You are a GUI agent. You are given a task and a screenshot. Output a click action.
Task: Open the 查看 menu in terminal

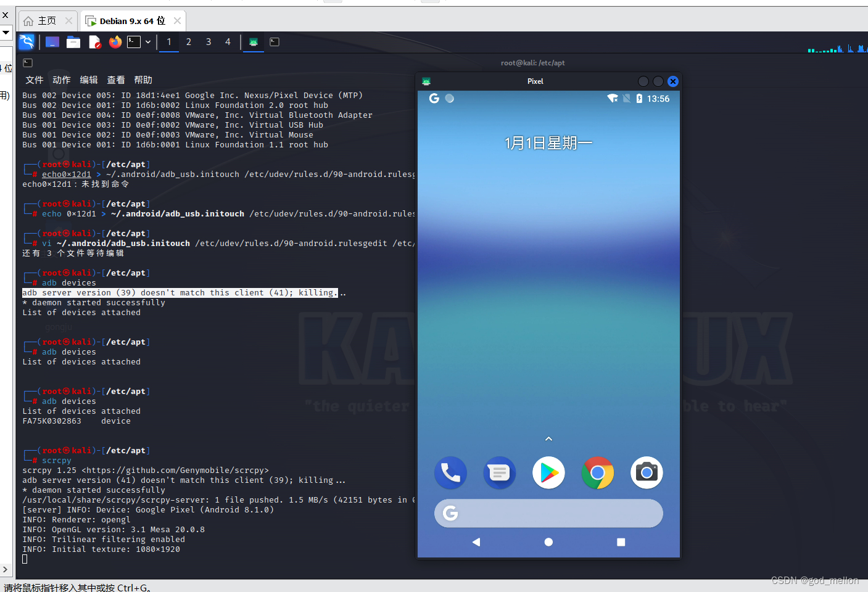[x=116, y=80]
